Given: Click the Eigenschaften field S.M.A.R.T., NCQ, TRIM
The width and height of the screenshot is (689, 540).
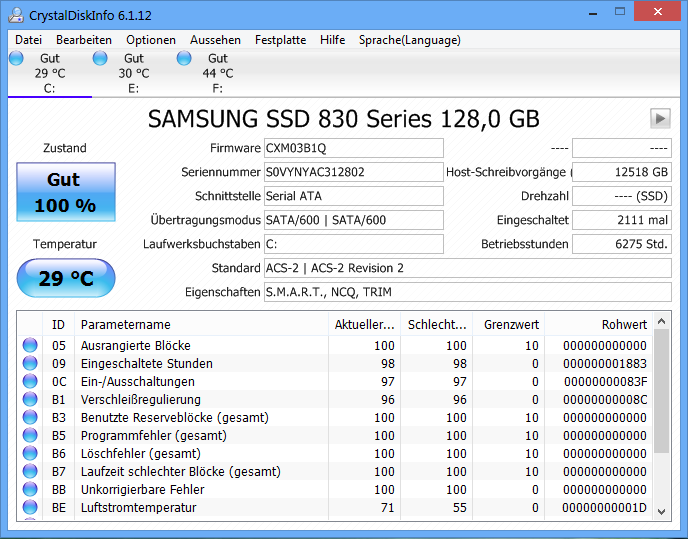Looking at the screenshot, I should point(468,292).
